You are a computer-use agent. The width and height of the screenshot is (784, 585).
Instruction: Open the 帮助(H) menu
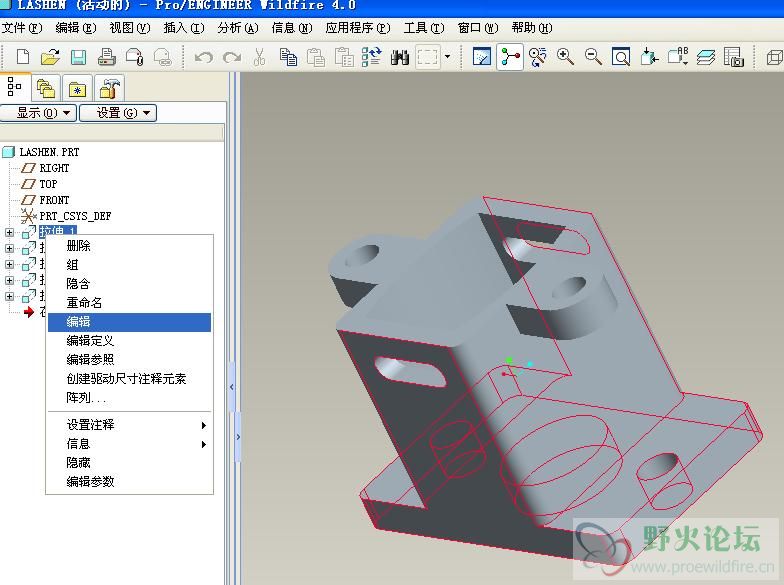532,28
